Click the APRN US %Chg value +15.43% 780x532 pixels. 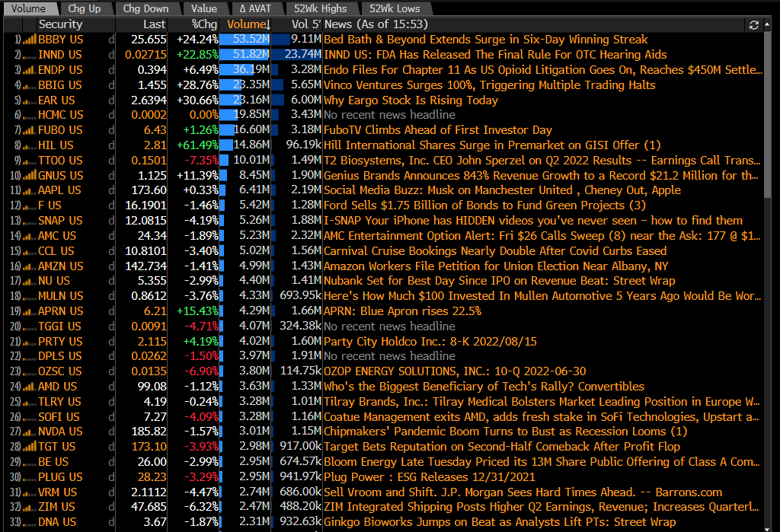197,311
